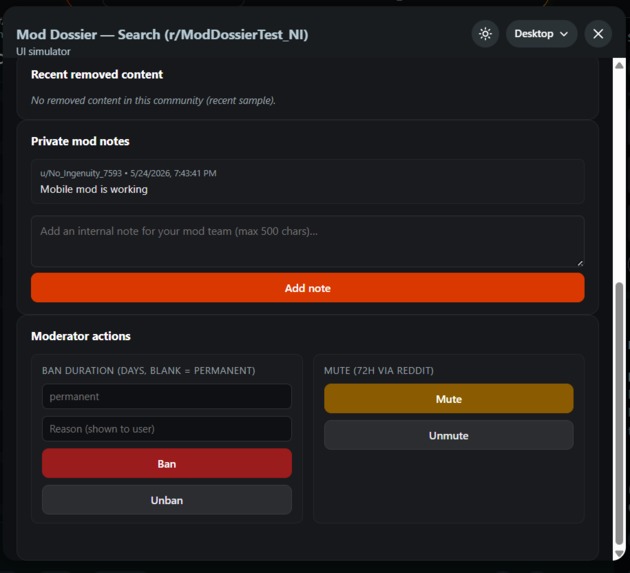Viewport: 630px width, 573px height.
Task: Click the 'Recent removed content' heading
Action: click(97, 74)
